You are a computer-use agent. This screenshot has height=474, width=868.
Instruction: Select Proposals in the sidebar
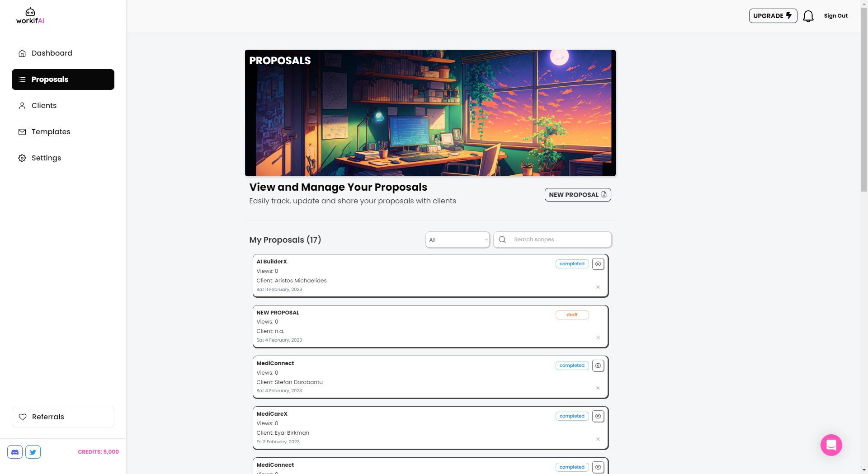63,80
